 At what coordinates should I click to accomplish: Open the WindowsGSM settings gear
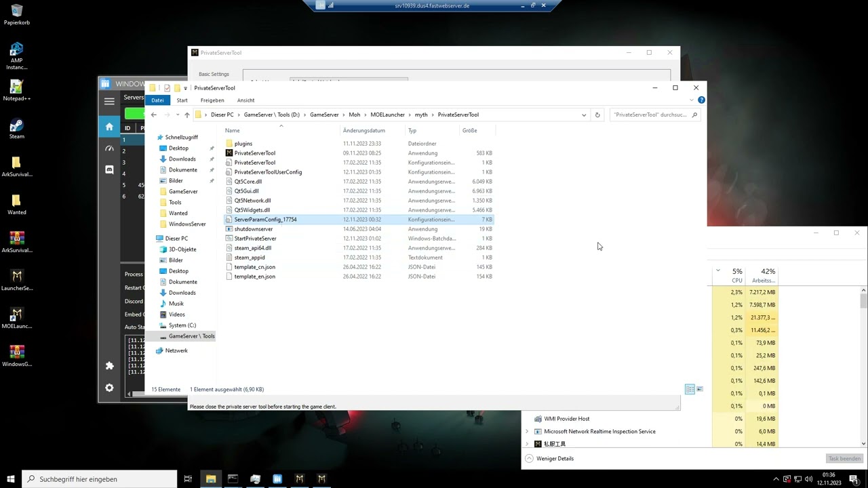pos(109,388)
